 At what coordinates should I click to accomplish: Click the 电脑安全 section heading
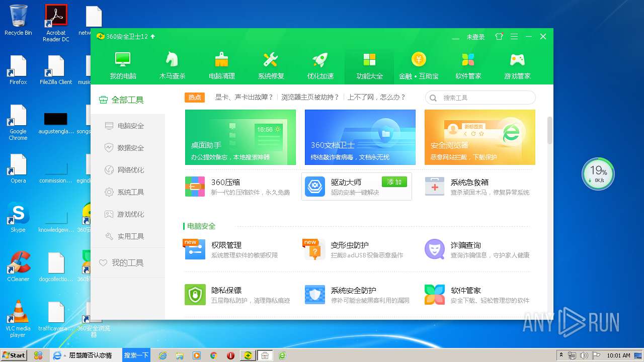(x=201, y=226)
